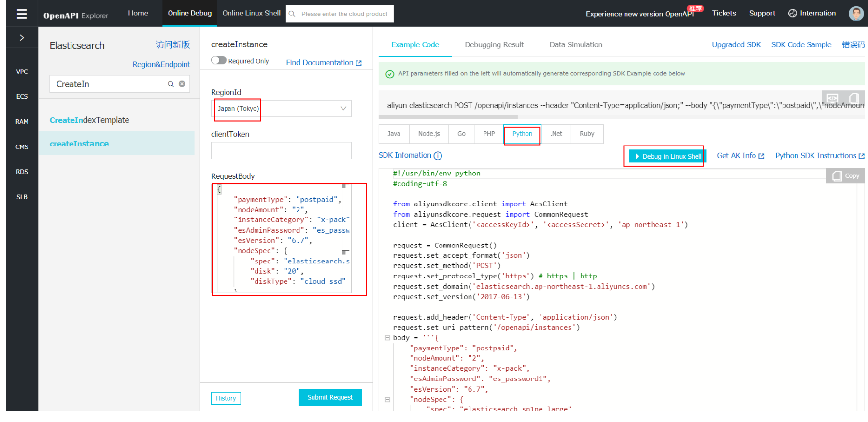Open Find Documentation link
Image resolution: width=868 pixels, height=422 pixels.
coord(320,63)
